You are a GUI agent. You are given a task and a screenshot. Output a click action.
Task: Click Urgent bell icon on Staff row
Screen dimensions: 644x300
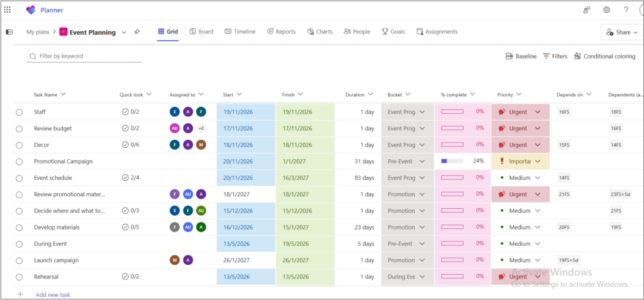pos(501,112)
